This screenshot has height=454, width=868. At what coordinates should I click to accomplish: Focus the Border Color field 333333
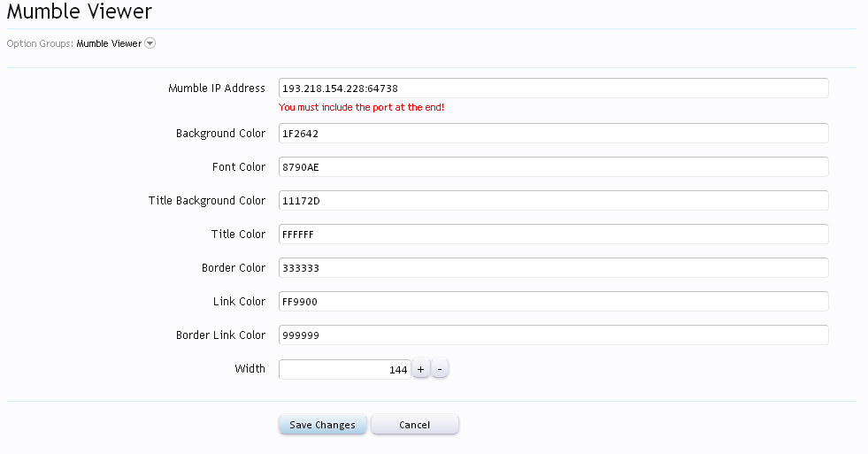coord(554,268)
